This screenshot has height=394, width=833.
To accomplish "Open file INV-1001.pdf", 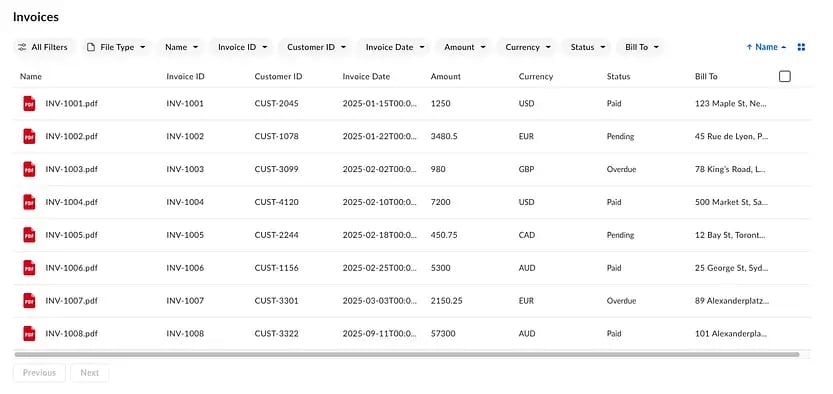I will click(72, 104).
